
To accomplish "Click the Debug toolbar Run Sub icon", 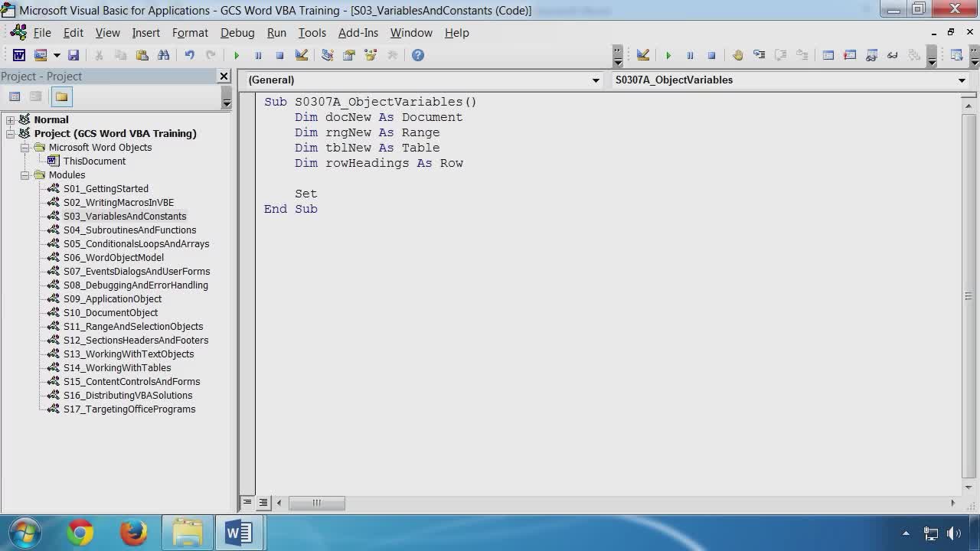I will [668, 55].
